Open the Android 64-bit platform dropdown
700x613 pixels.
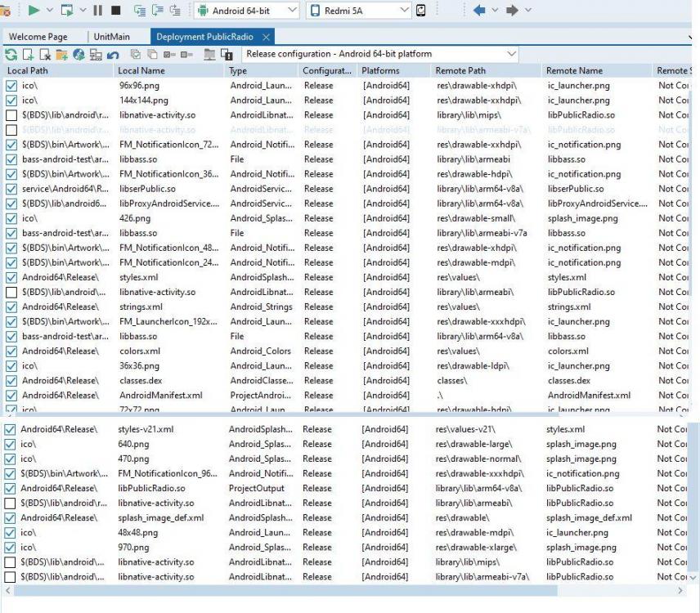246,11
